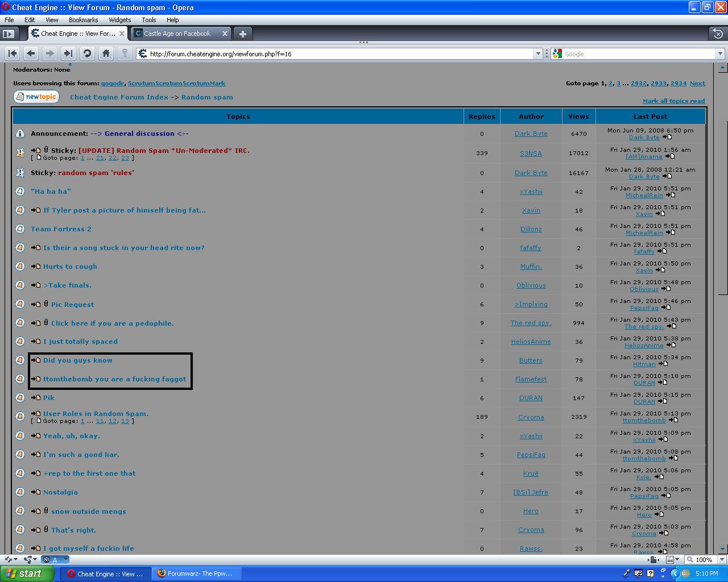
Task: Open the User Roles in Random Spam topic
Action: [x=96, y=414]
